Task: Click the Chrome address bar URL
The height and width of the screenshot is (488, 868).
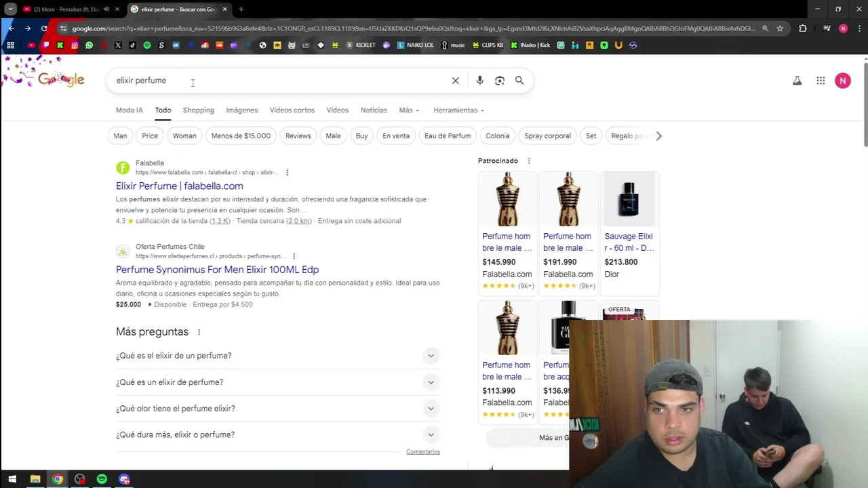Action: [413, 28]
